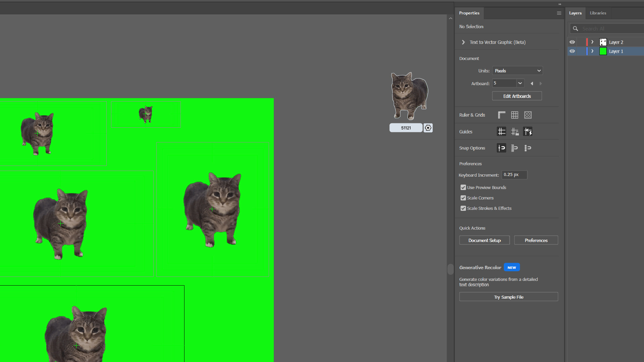Image resolution: width=644 pixels, height=362 pixels.
Task: Hide Layer 2 with its eye toggle
Action: click(x=573, y=42)
